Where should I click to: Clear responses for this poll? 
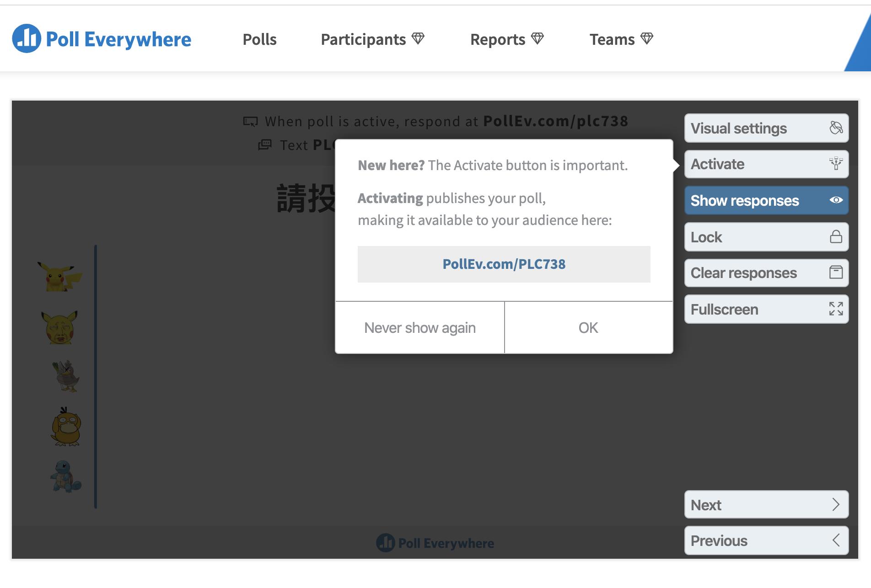[x=766, y=273]
